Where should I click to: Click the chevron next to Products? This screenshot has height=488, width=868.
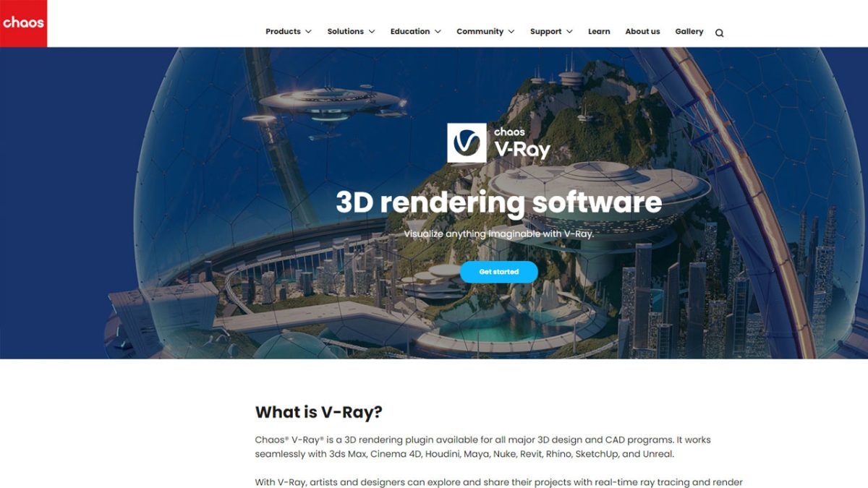pos(310,31)
